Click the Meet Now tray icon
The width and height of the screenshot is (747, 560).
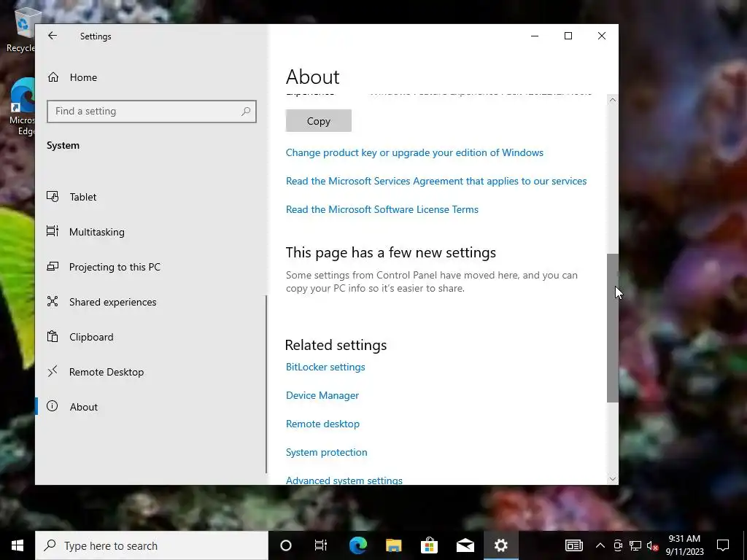618,545
